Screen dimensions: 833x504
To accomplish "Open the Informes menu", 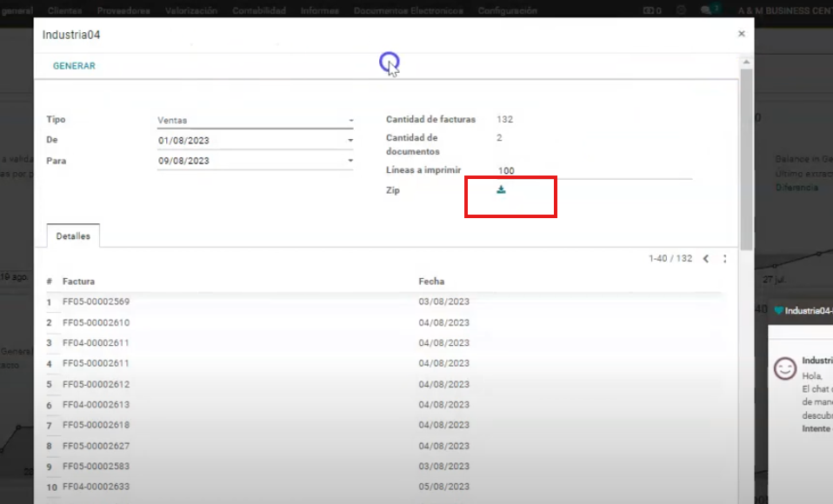I will [319, 10].
